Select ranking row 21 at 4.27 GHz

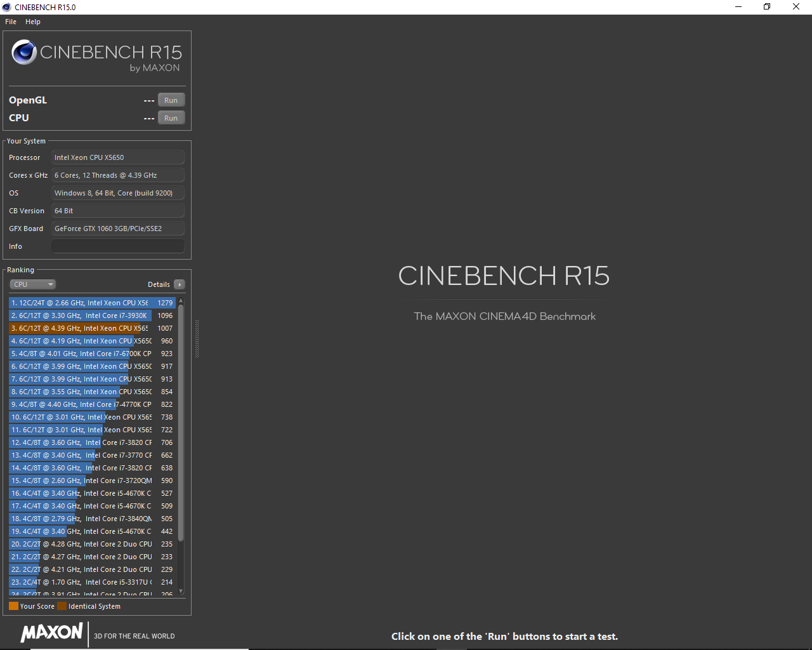93,557
